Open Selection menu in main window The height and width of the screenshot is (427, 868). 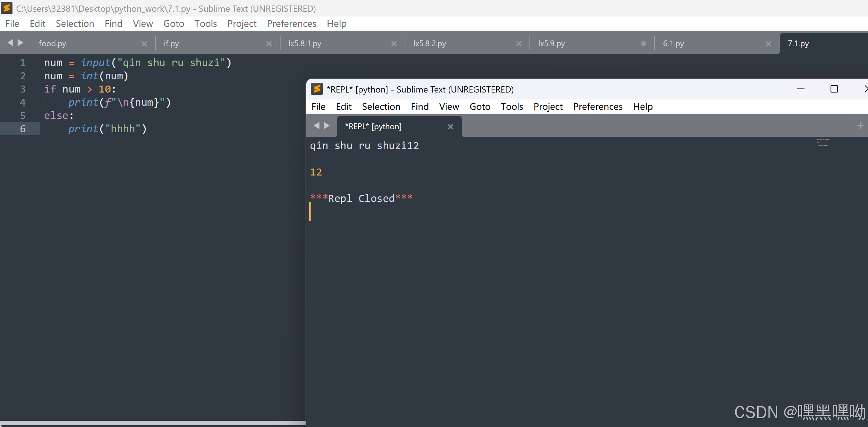pos(75,23)
